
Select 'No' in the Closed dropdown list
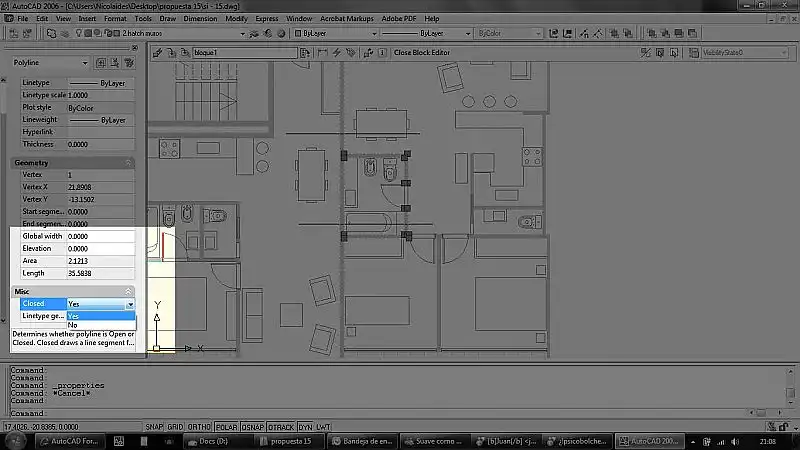73,325
